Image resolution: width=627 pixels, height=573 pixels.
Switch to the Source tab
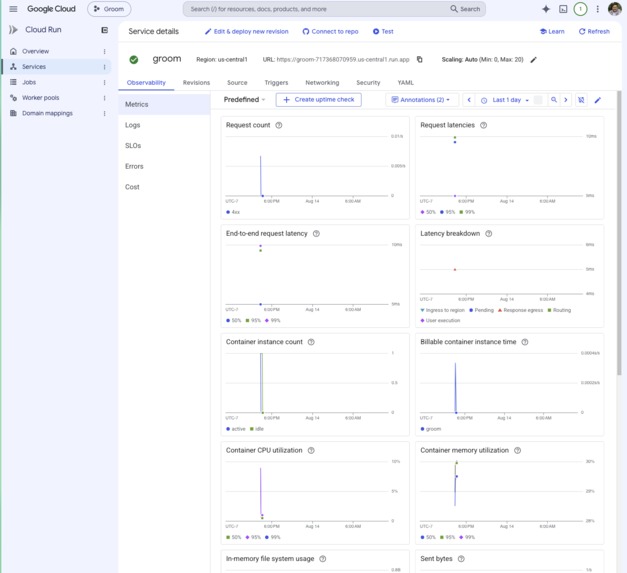click(x=237, y=82)
